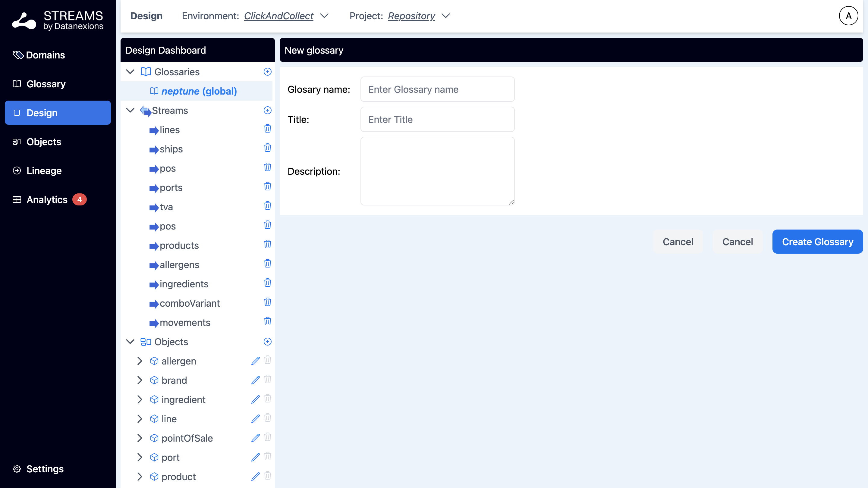Click the user avatar icon A
Viewport: 868px width, 488px height.
click(848, 16)
